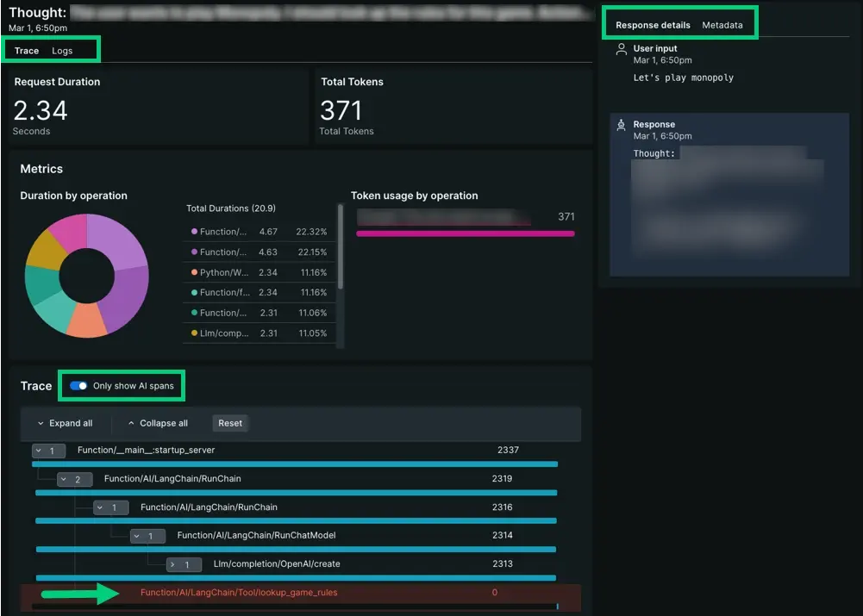The height and width of the screenshot is (616, 863).
Task: Collapse the RunChatModel span node
Action: coord(147,536)
